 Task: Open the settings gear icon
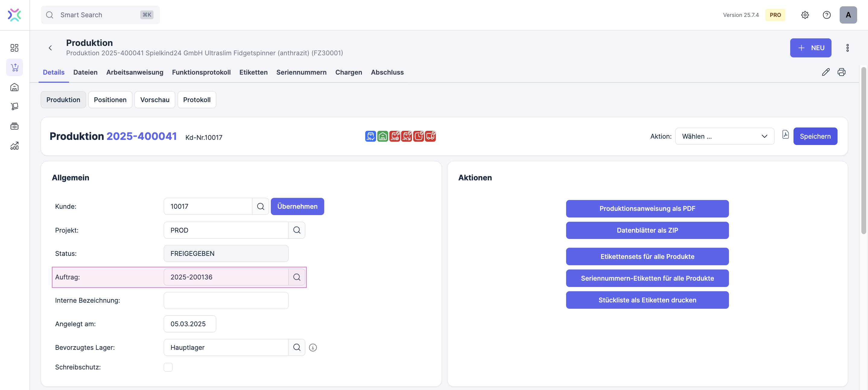pos(805,15)
